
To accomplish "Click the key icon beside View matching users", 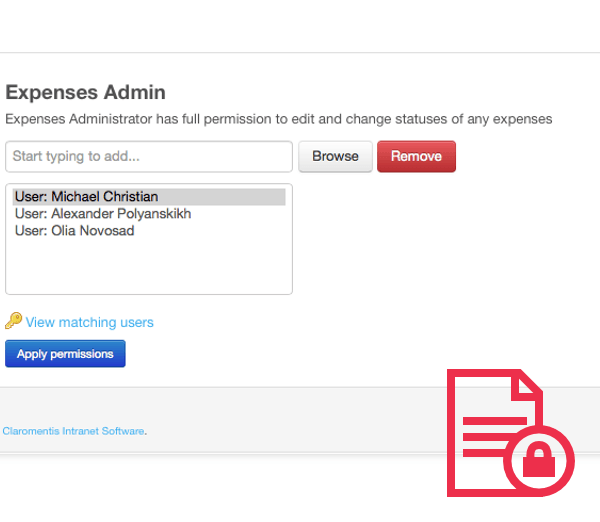I will pos(13,321).
